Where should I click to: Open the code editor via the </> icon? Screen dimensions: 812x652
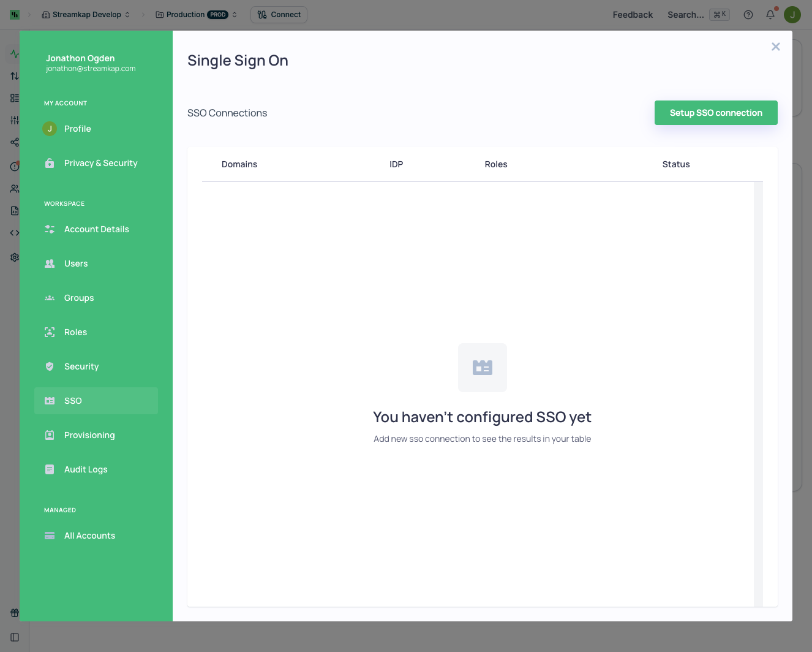pos(14,232)
